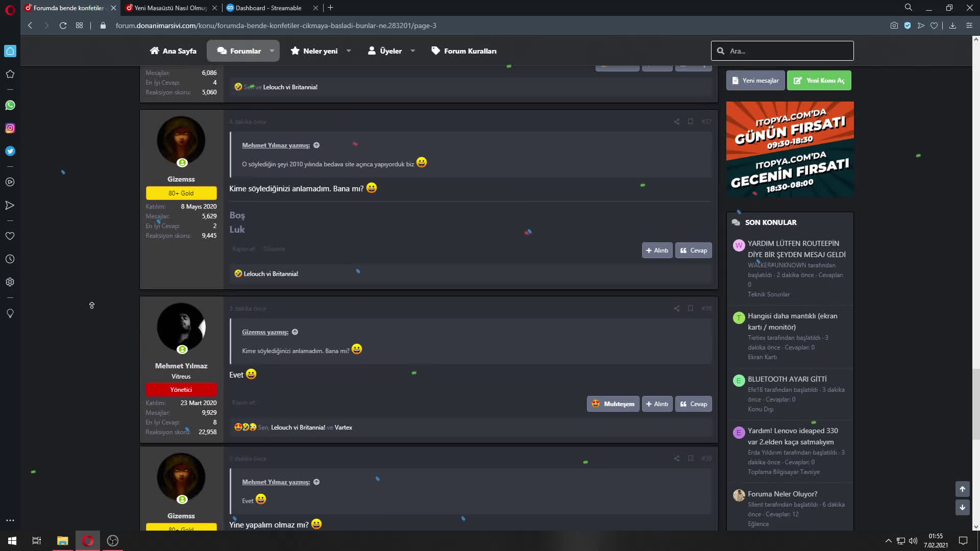Toggle the address bar heart bookmark
The height and width of the screenshot is (551, 980).
click(934, 26)
